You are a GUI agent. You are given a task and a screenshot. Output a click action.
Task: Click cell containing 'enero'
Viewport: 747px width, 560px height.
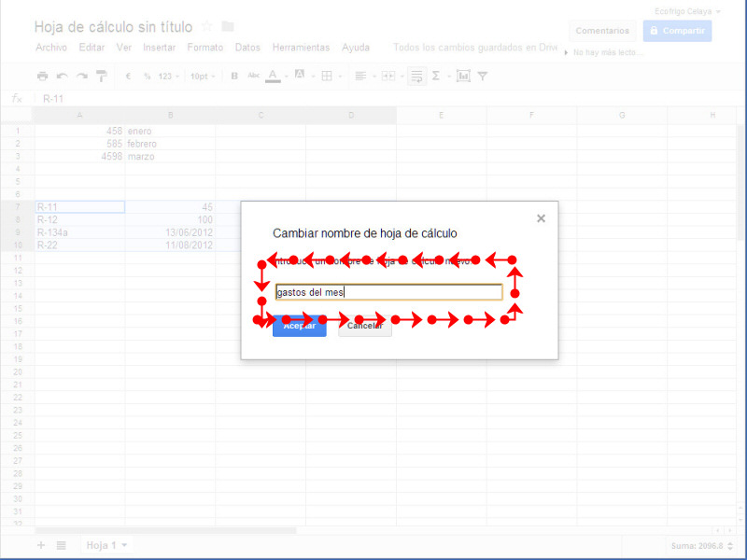coord(170,131)
